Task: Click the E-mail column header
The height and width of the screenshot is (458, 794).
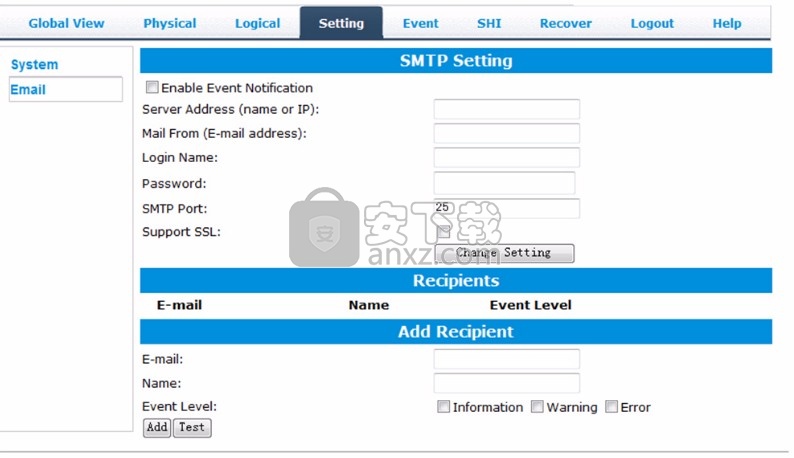Action: 179,305
